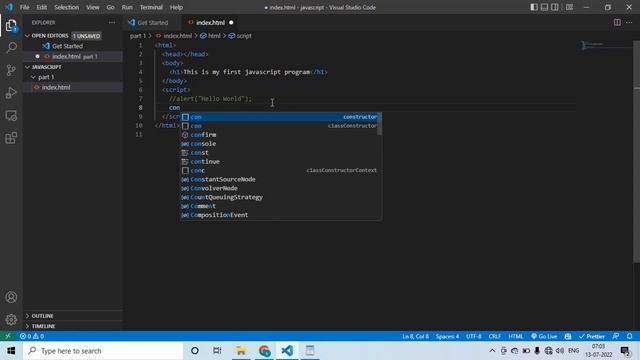The image size is (640, 360).
Task: Open the File menu
Action: tap(24, 7)
